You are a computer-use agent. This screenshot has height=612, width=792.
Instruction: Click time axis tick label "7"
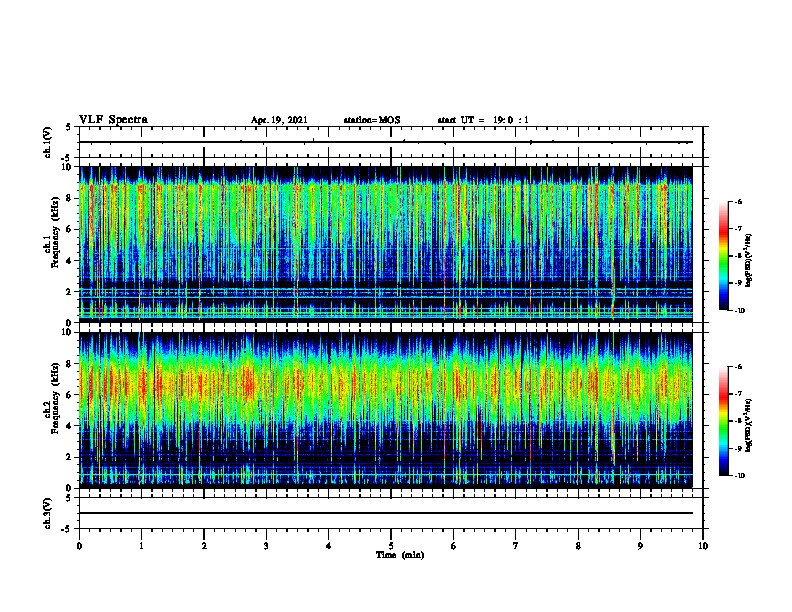(x=516, y=546)
